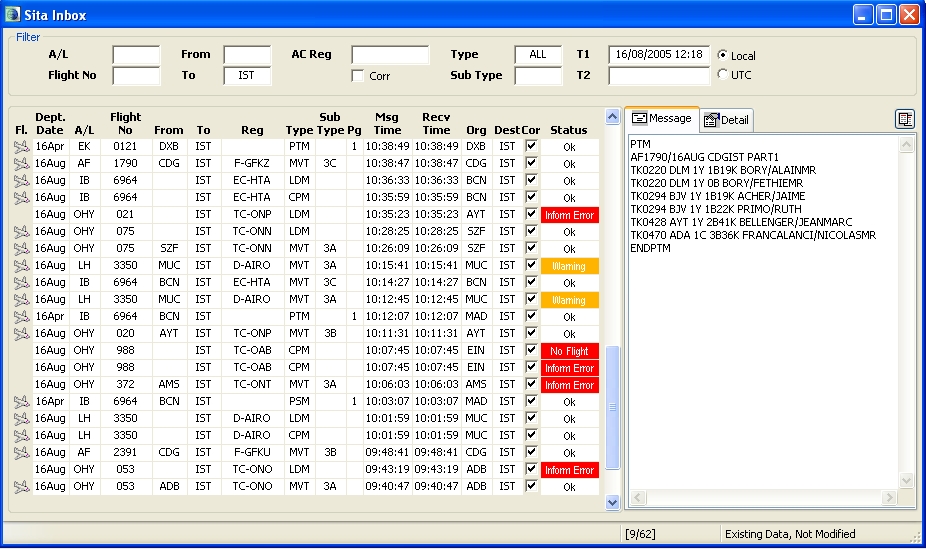Viewport: 926px width, 549px height.
Task: Select the UTC time radio button
Action: tap(723, 75)
